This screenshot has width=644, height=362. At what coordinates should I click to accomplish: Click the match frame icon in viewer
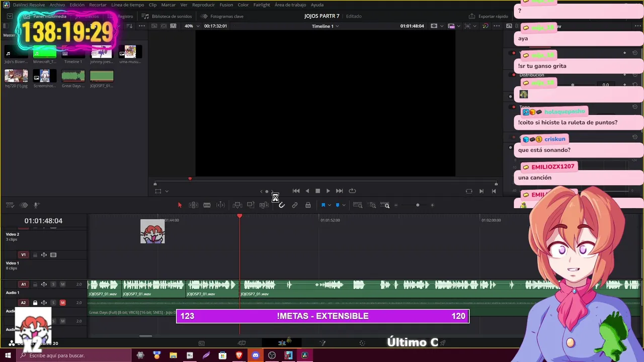[x=469, y=191]
